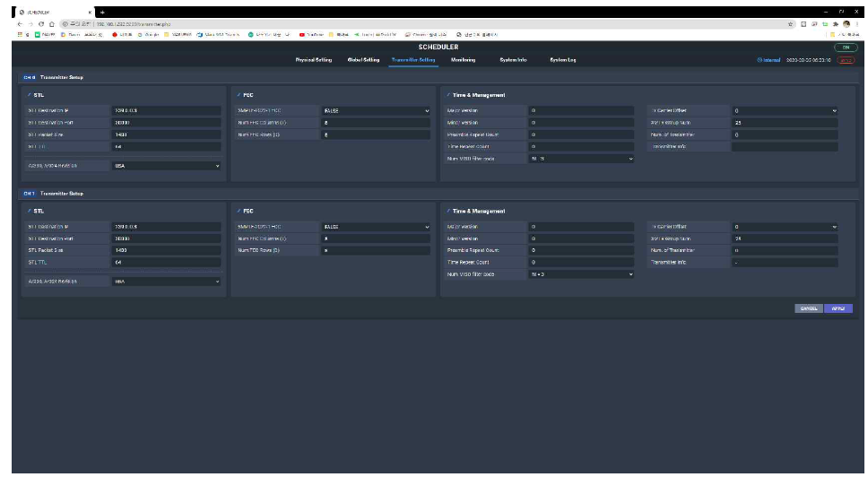Edit CH 1 Transmitter Info field
This screenshot has width=868, height=477.
785,263
